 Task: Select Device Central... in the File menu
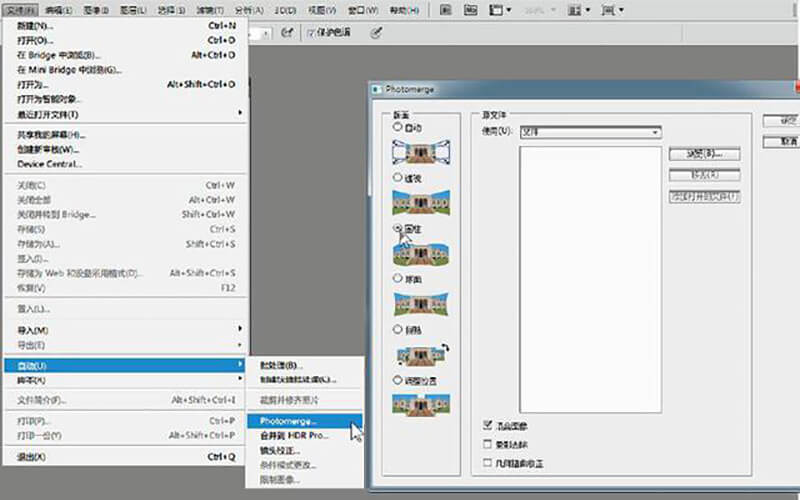50,164
